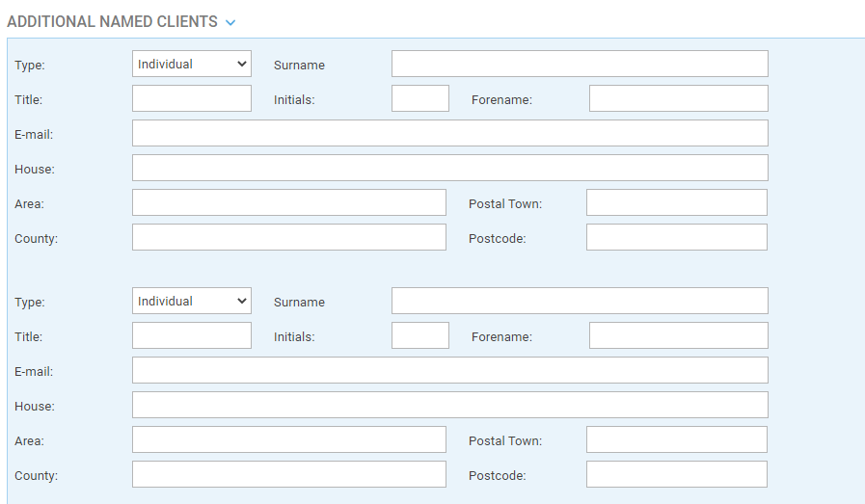Select the first client's Initials box
The image size is (865, 504).
[x=420, y=98]
